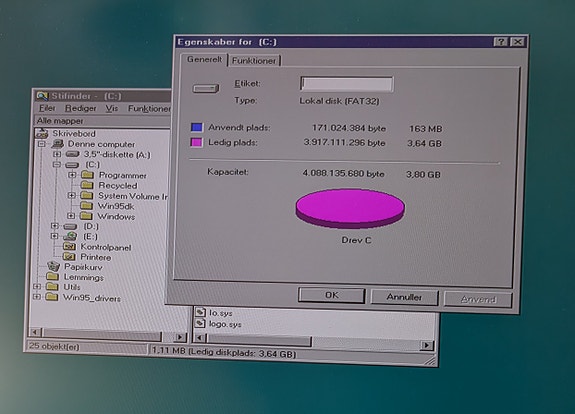Viewport: 575px width, 414px height.
Task: Confirm with the OK button
Action: [x=332, y=295]
